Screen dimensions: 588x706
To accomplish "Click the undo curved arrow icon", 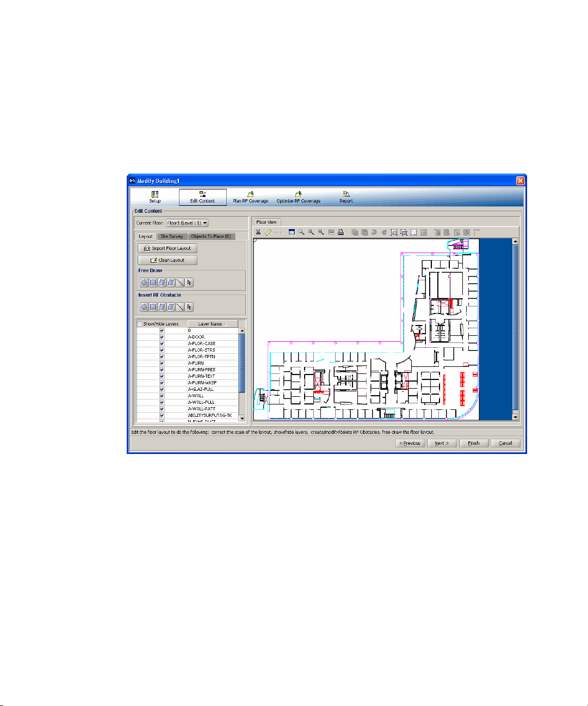I will point(374,232).
